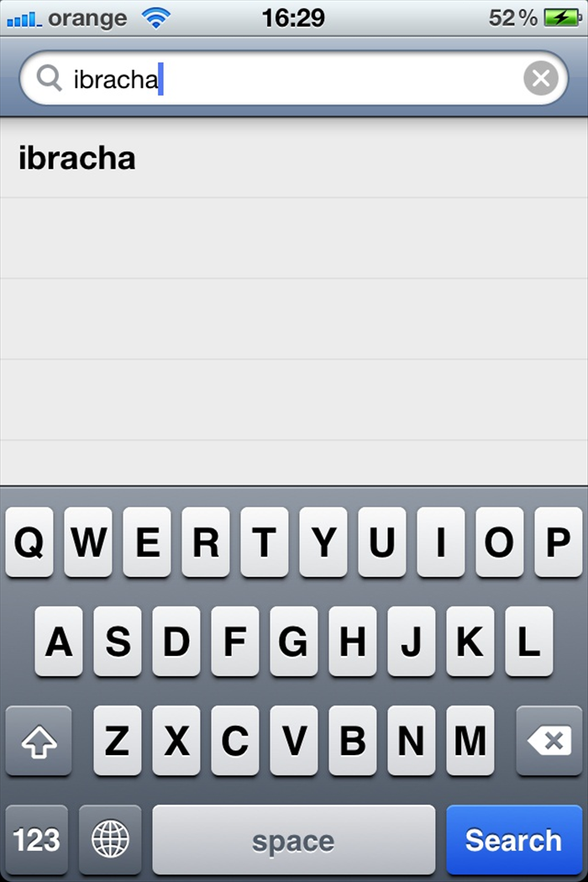Toggle the shift arrow key
The image size is (588, 882).
[x=39, y=740]
